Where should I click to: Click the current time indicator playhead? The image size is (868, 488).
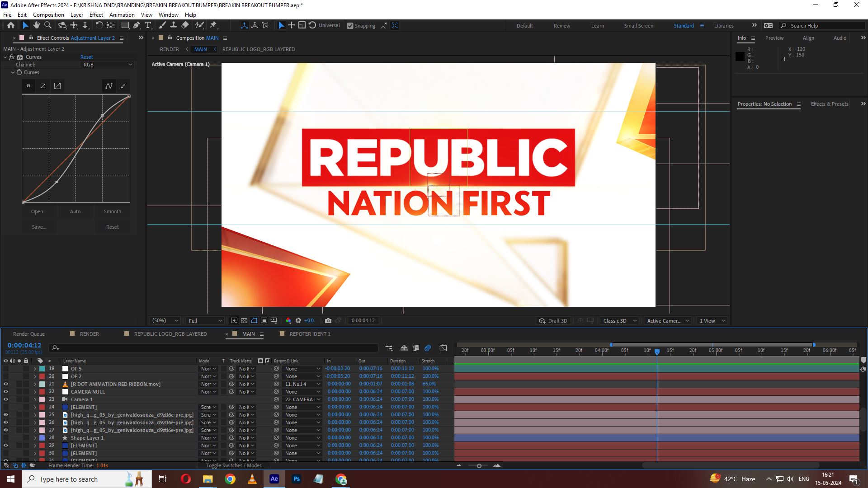click(657, 351)
